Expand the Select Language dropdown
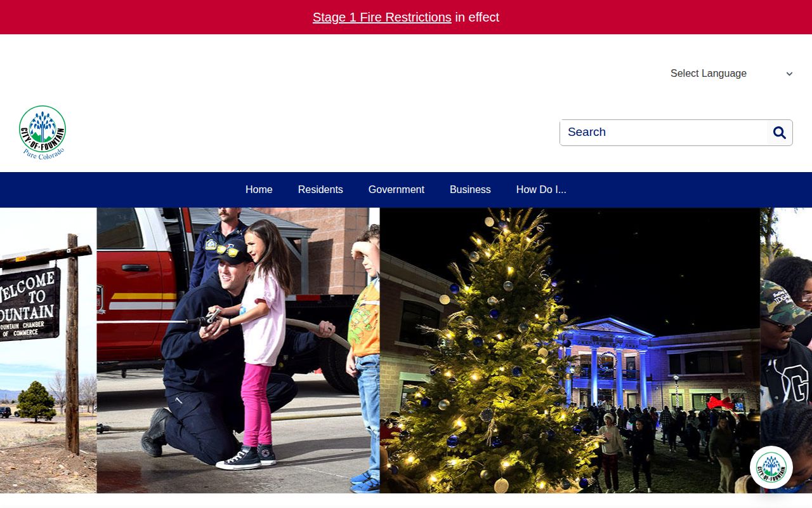Image resolution: width=812 pixels, height=508 pixels. pos(731,74)
